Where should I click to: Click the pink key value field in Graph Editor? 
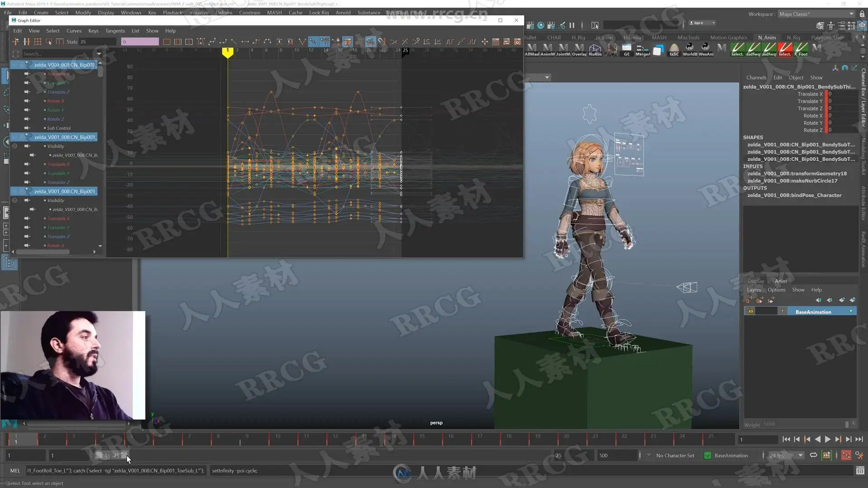point(140,42)
